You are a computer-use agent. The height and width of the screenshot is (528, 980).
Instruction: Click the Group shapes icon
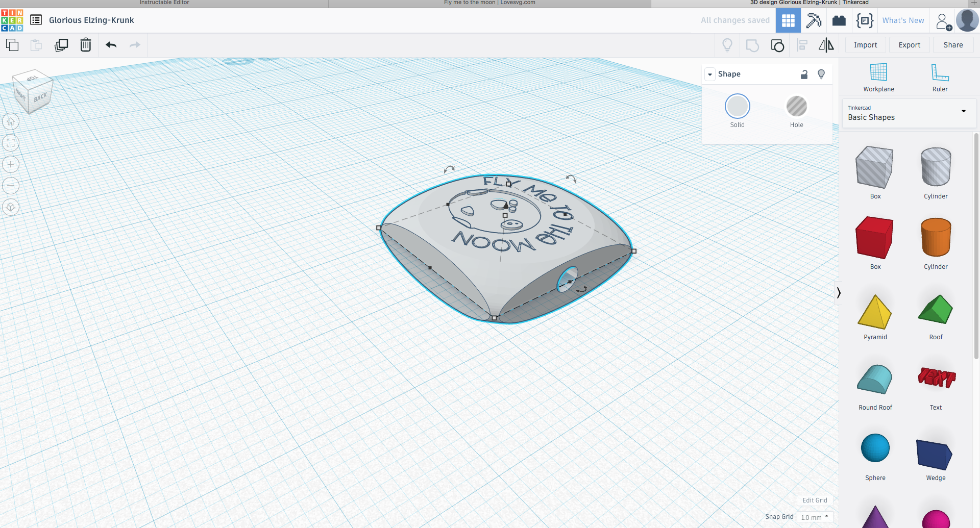click(752, 45)
